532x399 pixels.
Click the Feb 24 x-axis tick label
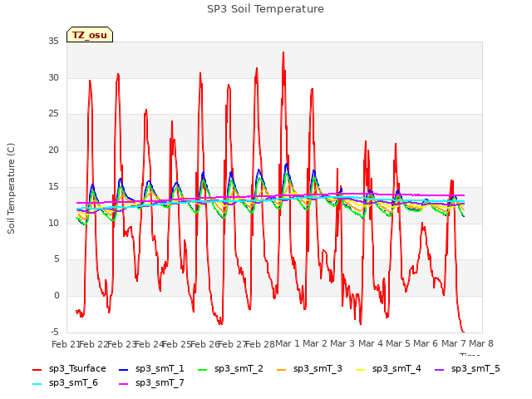149,344
